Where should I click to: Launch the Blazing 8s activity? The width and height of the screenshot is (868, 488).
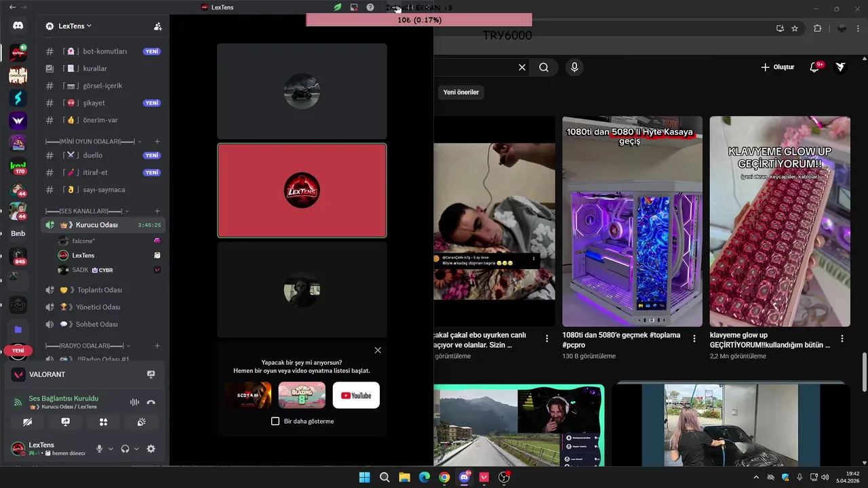point(302,395)
